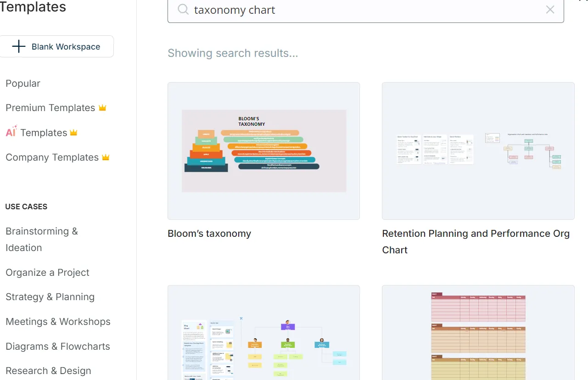Open the Popular templates category

[23, 84]
